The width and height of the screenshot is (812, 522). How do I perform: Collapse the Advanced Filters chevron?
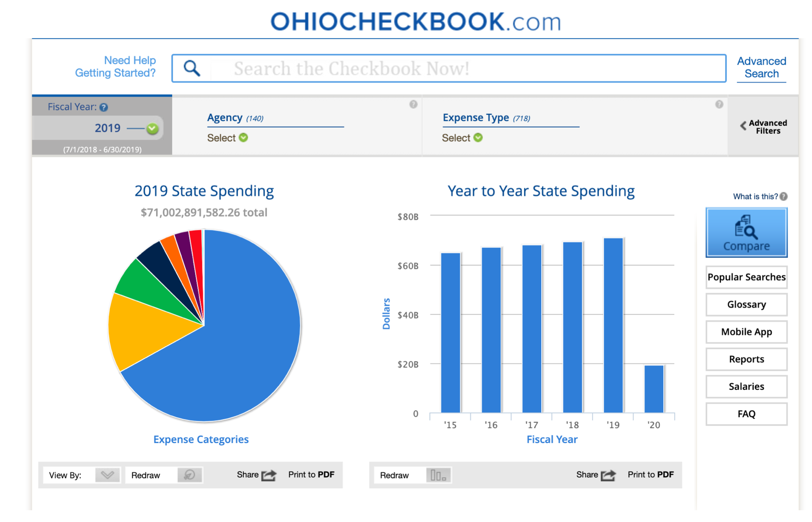pyautogui.click(x=743, y=125)
